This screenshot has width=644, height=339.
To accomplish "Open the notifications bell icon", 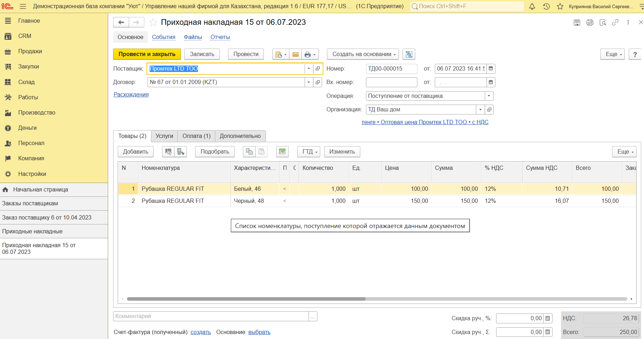I will pyautogui.click(x=532, y=6).
